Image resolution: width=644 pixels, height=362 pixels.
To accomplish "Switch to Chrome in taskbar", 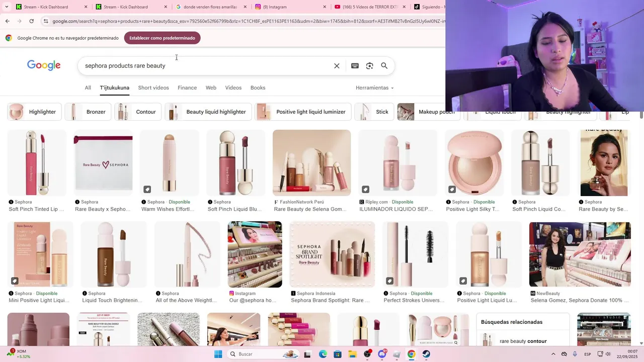I will tap(412, 354).
